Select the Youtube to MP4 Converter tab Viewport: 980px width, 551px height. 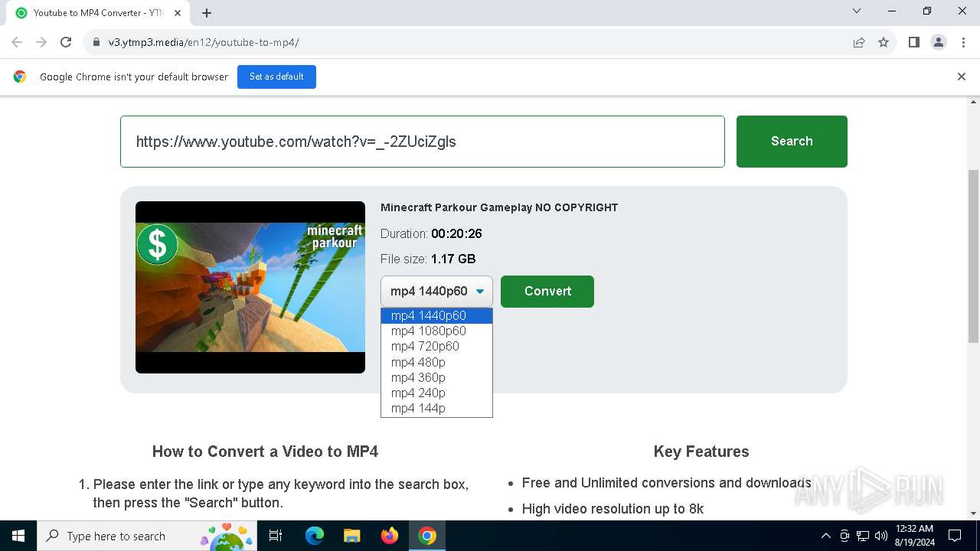click(x=97, y=13)
